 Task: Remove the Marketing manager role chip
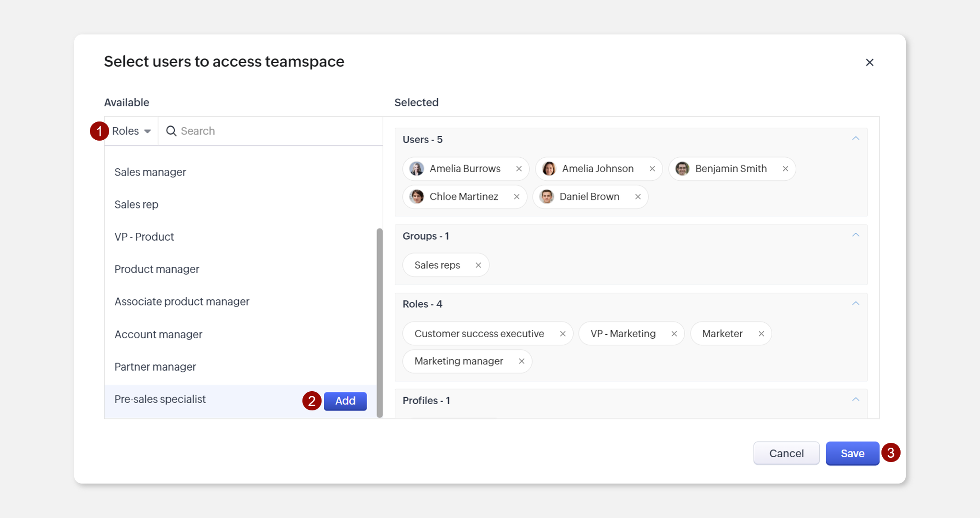point(522,361)
